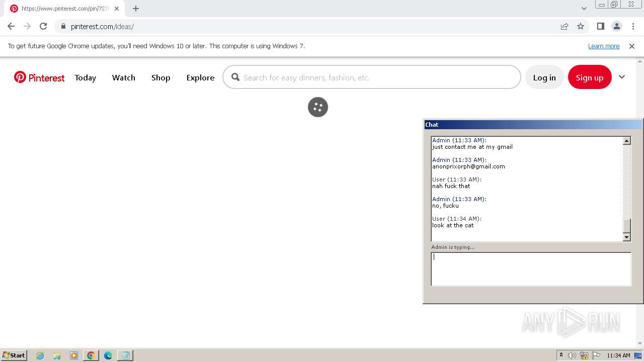
Task: Click the Chat window title bar
Action: (533, 125)
